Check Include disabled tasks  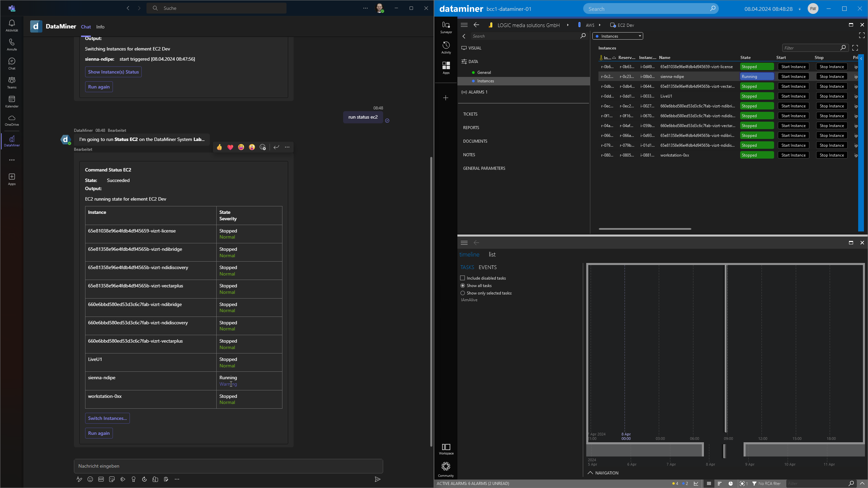(x=462, y=278)
